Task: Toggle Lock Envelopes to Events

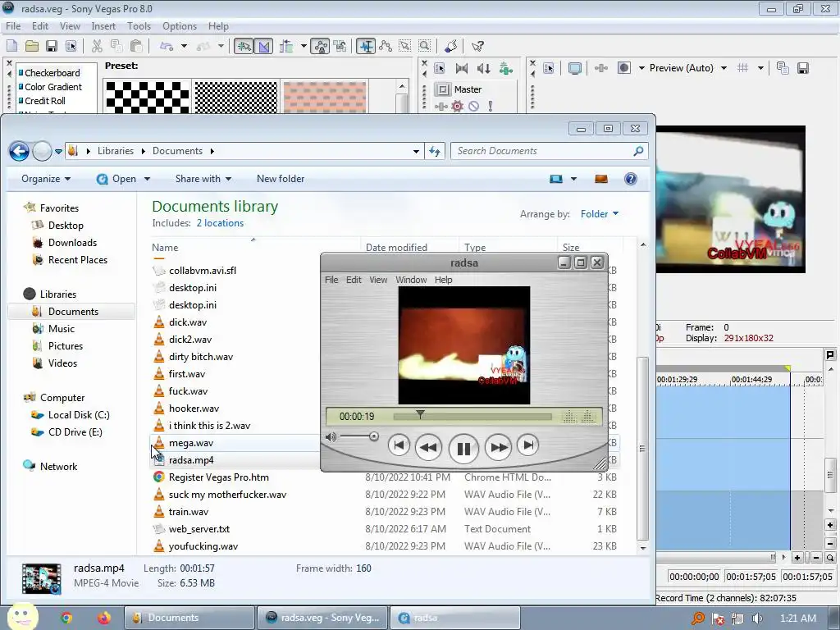Action: [321, 47]
